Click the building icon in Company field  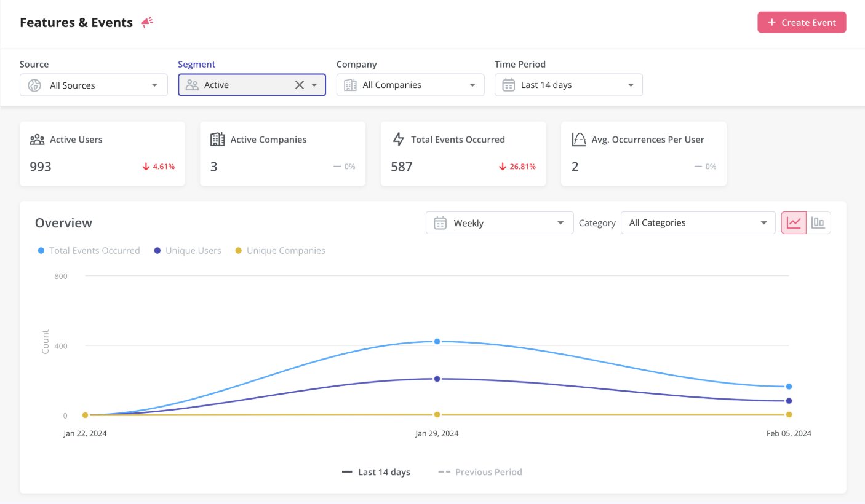click(350, 85)
